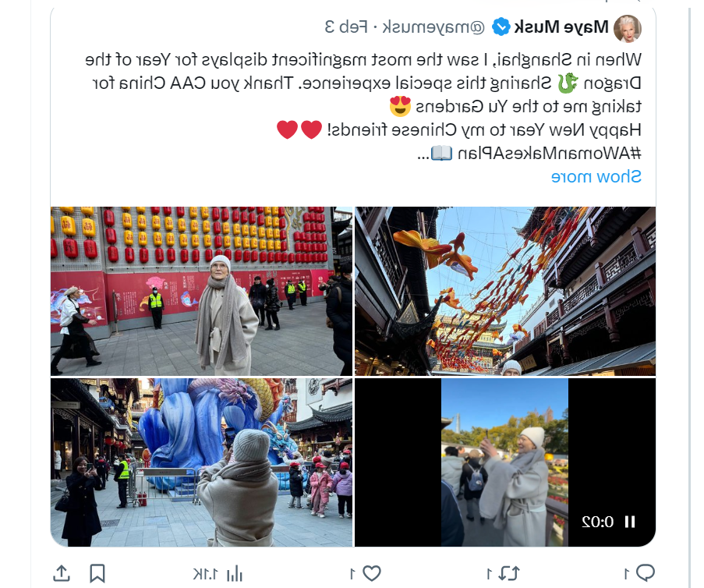The height and width of the screenshot is (588, 704).
Task: Bookmark this tweet
Action: pyautogui.click(x=97, y=574)
